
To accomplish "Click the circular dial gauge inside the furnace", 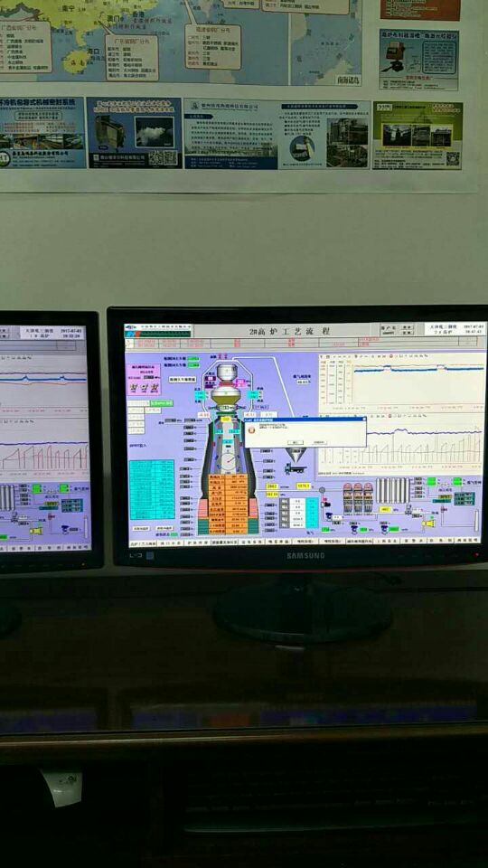I will click(229, 462).
